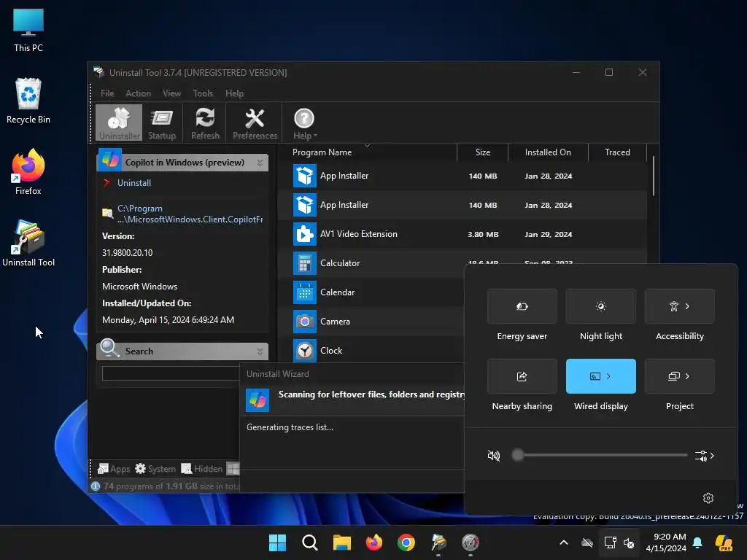Open notifications bell icon
Screen dimensions: 747x560
(697, 542)
